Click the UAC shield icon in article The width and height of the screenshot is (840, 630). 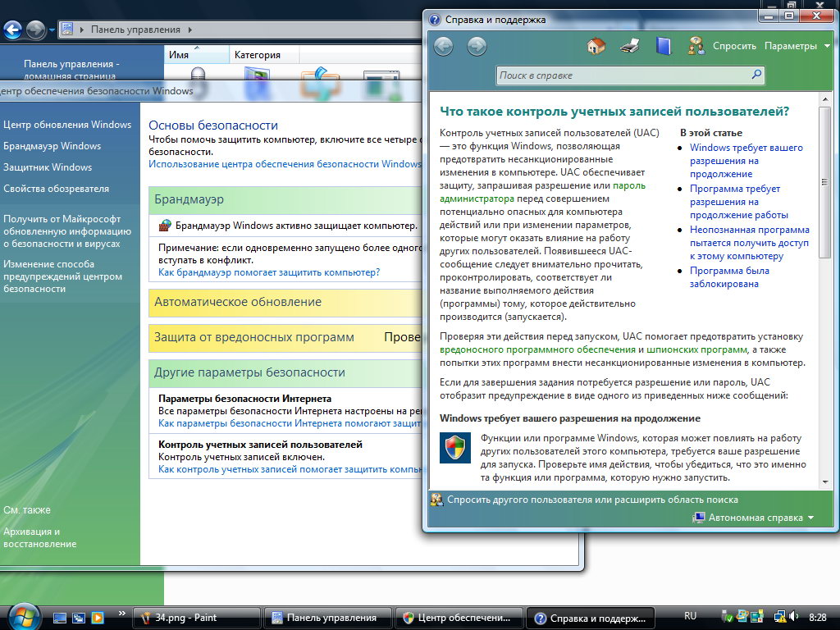tap(454, 448)
